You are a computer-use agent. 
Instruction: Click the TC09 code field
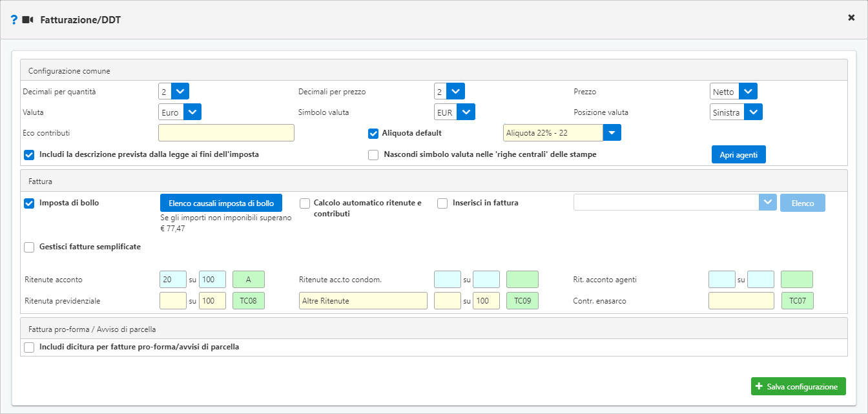tap(522, 300)
